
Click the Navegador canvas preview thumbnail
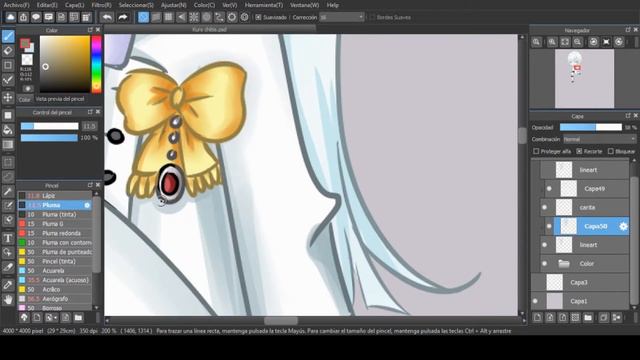pos(584,78)
